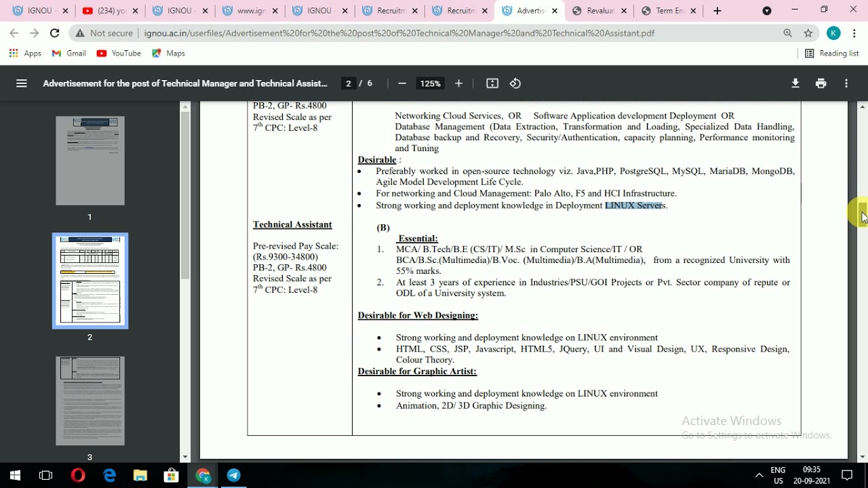Click the Animation, 2D/ 3D Graphic Designing line

pos(471,405)
